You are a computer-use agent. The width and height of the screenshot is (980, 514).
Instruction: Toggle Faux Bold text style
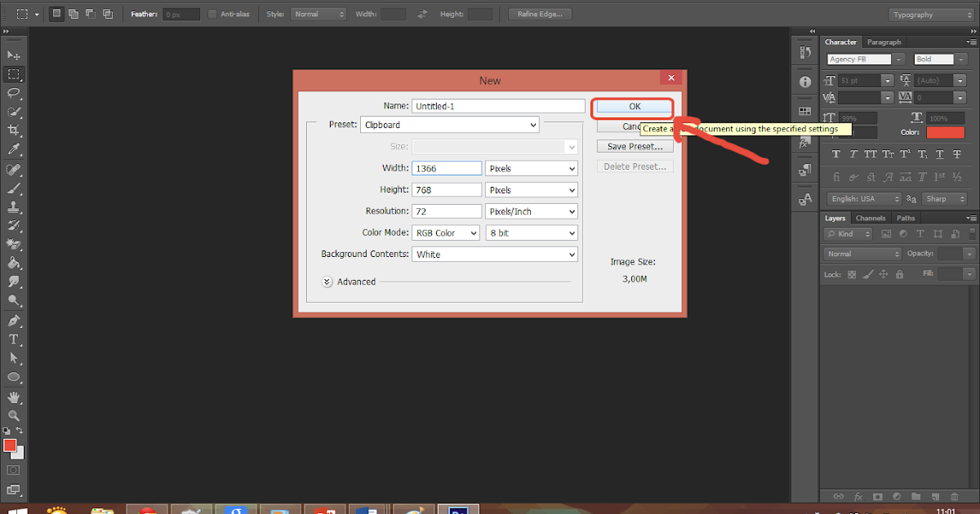pyautogui.click(x=835, y=154)
